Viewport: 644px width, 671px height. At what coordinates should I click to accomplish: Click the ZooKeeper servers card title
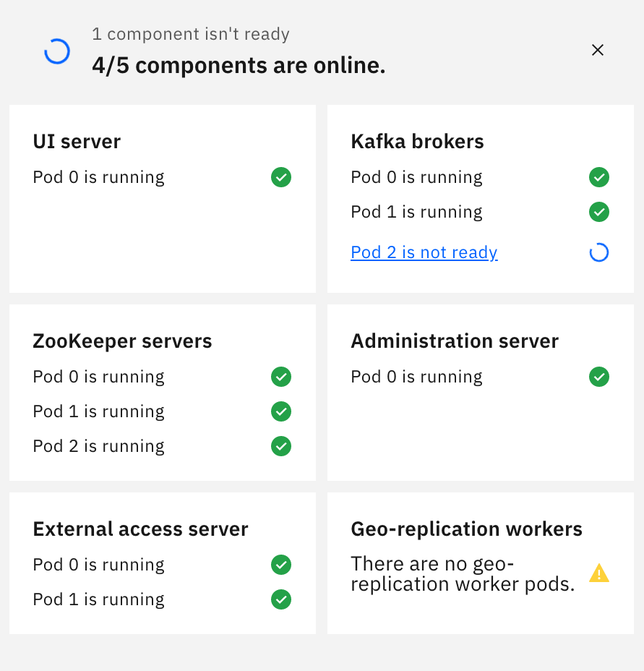tap(122, 341)
